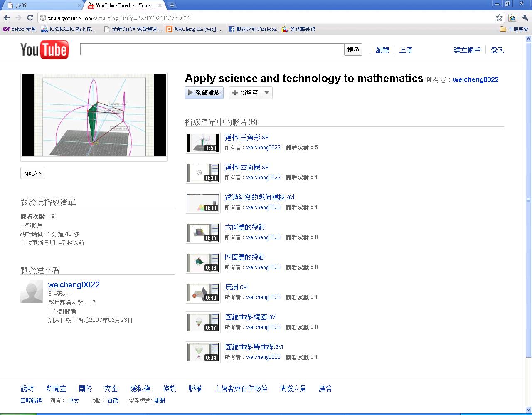Click the browser reload icon
Image resolution: width=532 pixels, height=415 pixels.
[30, 18]
